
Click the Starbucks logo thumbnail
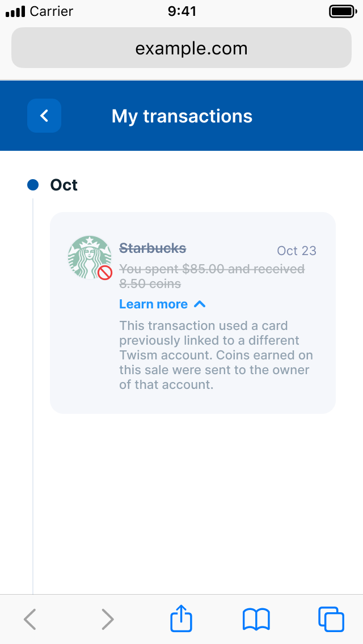[x=90, y=257]
